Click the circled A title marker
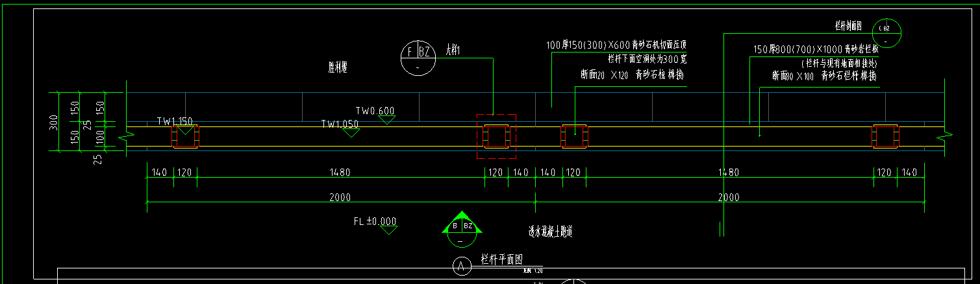Image resolution: width=980 pixels, height=284 pixels. pyautogui.click(x=461, y=265)
